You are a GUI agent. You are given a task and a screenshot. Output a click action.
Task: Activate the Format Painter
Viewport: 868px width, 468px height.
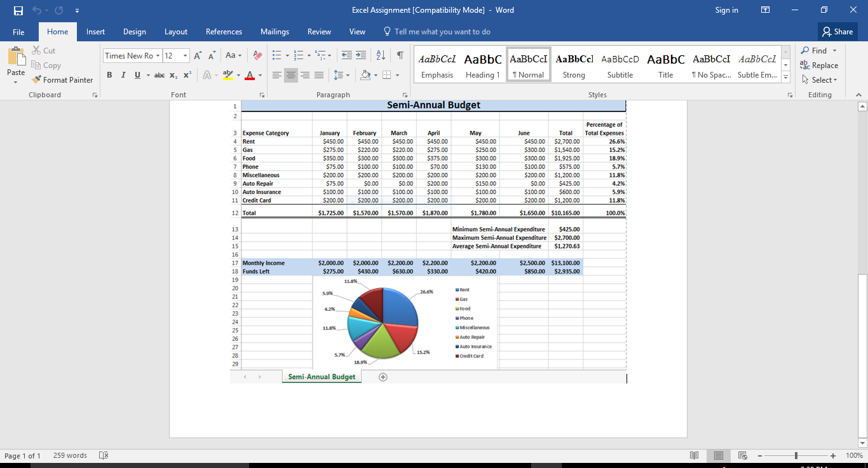62,79
